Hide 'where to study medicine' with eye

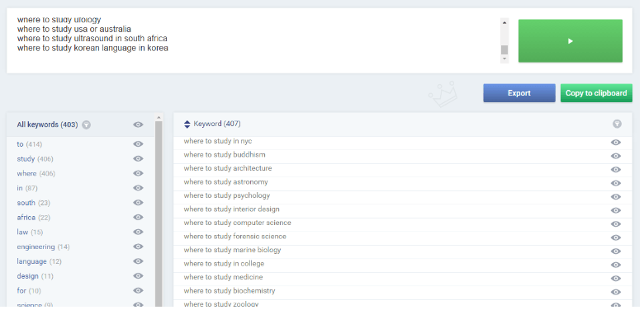[616, 279]
